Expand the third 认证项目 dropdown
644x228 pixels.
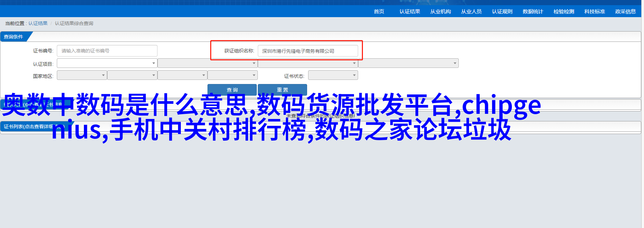pos(308,63)
